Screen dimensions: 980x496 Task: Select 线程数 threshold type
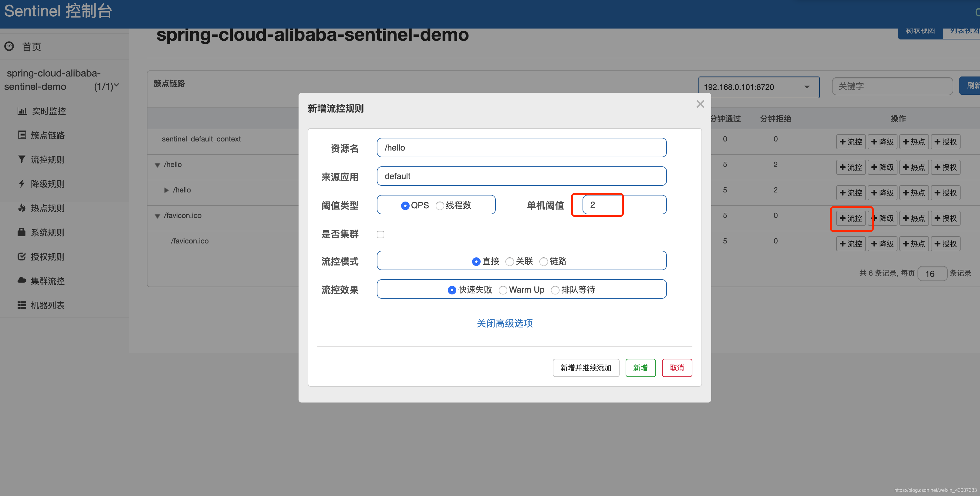(440, 206)
